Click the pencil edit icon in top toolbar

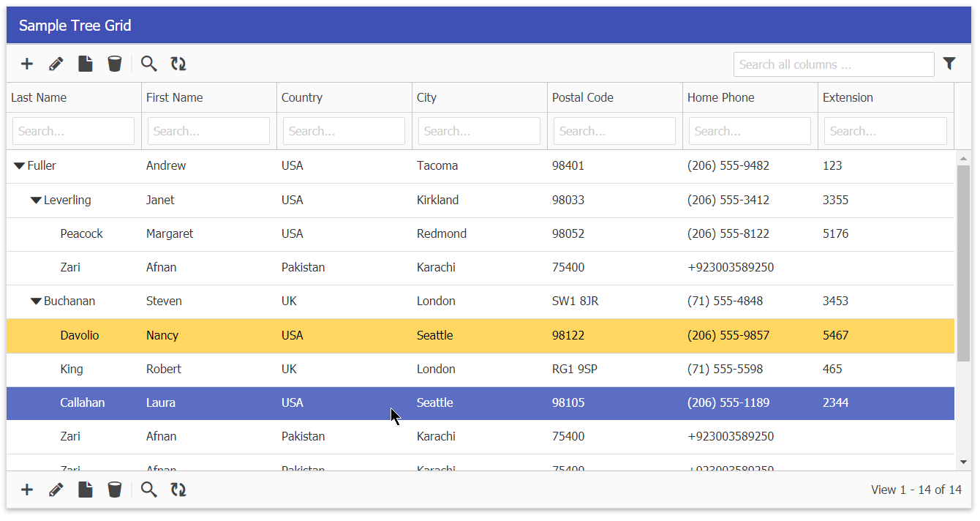point(56,64)
